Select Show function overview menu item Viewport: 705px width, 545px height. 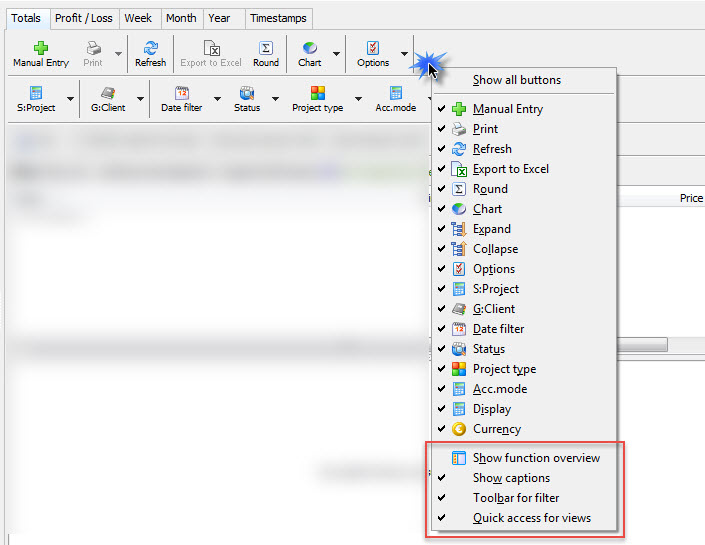tap(536, 458)
